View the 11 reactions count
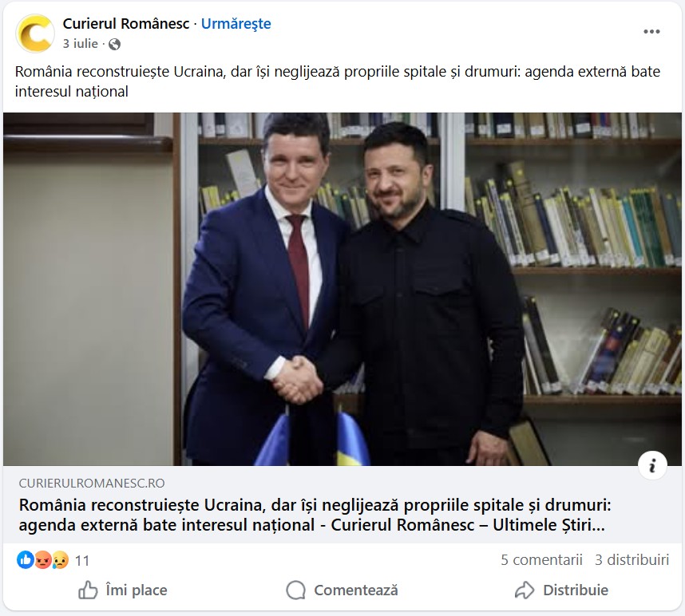 click(82, 561)
